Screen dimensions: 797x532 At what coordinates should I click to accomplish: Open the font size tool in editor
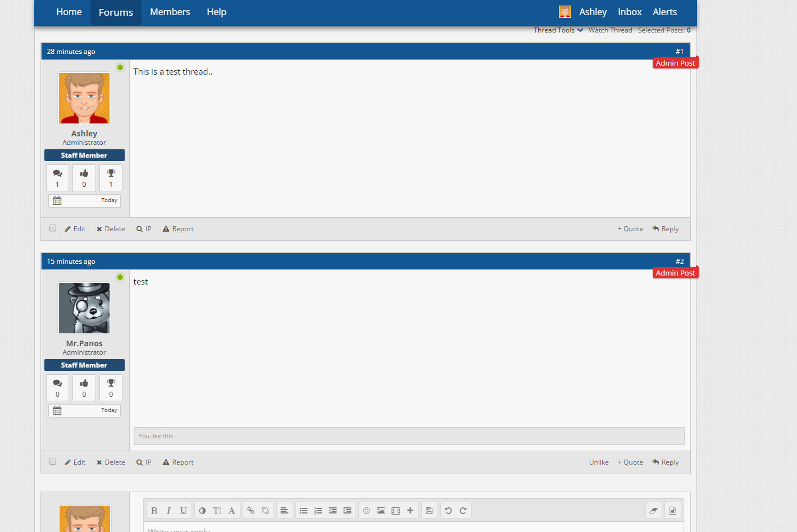coord(217,511)
